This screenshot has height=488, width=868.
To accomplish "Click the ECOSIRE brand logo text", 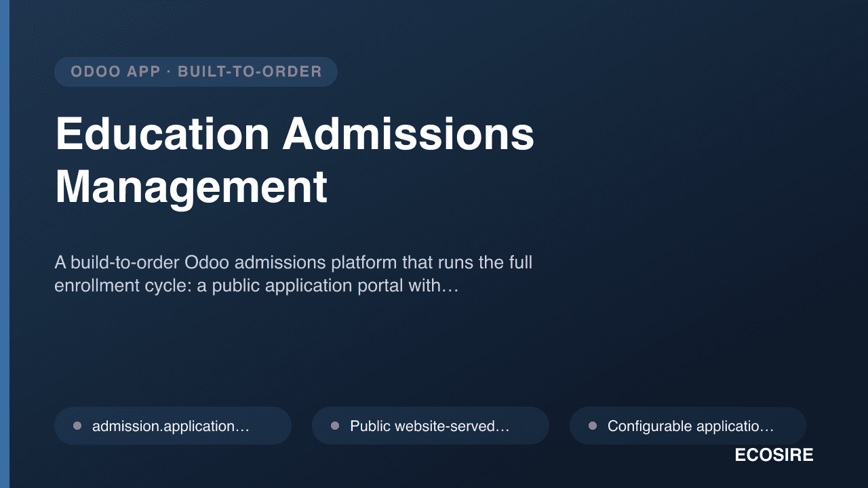I will tap(774, 455).
